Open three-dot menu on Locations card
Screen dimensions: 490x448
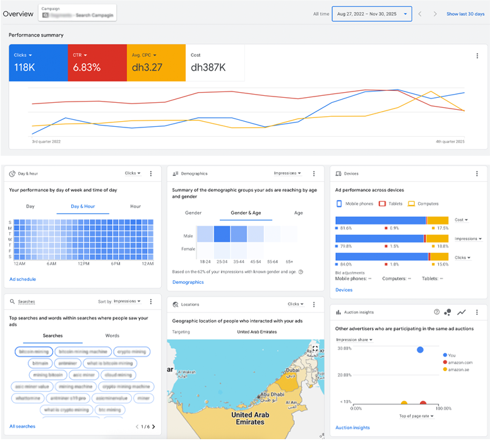(314, 304)
